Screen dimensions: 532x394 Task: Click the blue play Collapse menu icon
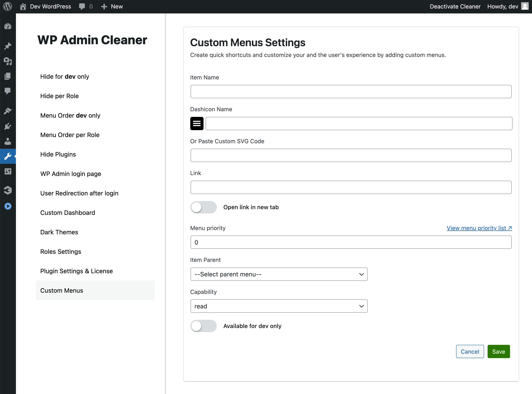tap(8, 206)
